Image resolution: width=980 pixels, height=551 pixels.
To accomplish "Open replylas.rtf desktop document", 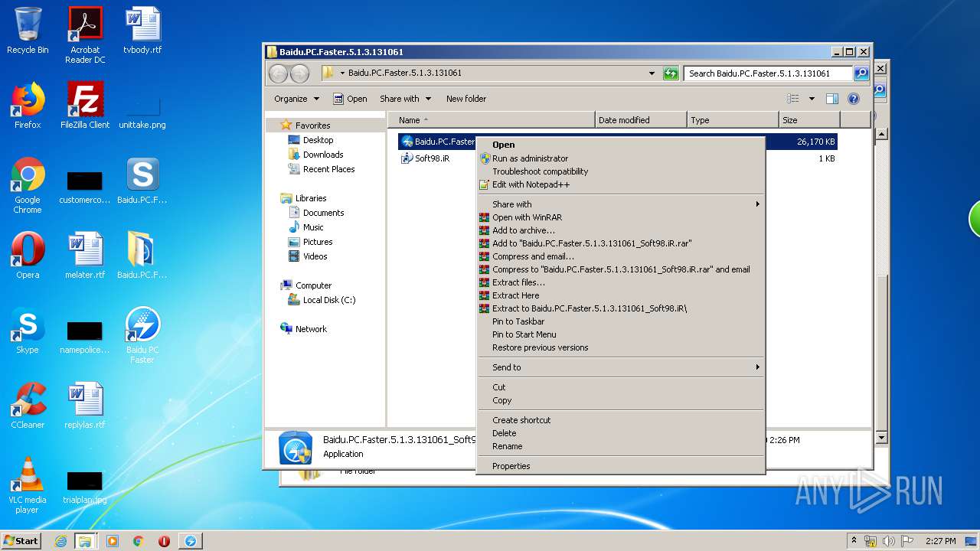I will (x=85, y=406).
